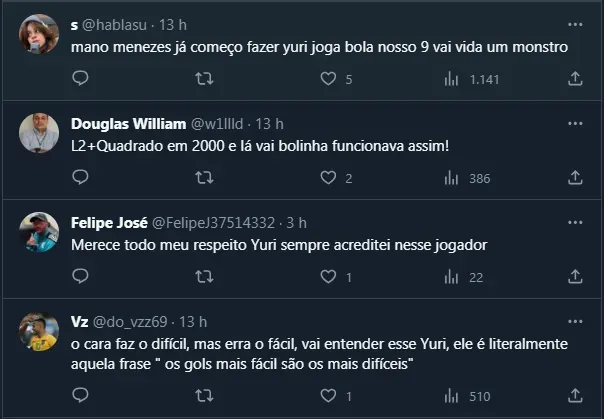The image size is (604, 419).
Task: Reply to the @hablasu tweet
Action: tap(82, 78)
